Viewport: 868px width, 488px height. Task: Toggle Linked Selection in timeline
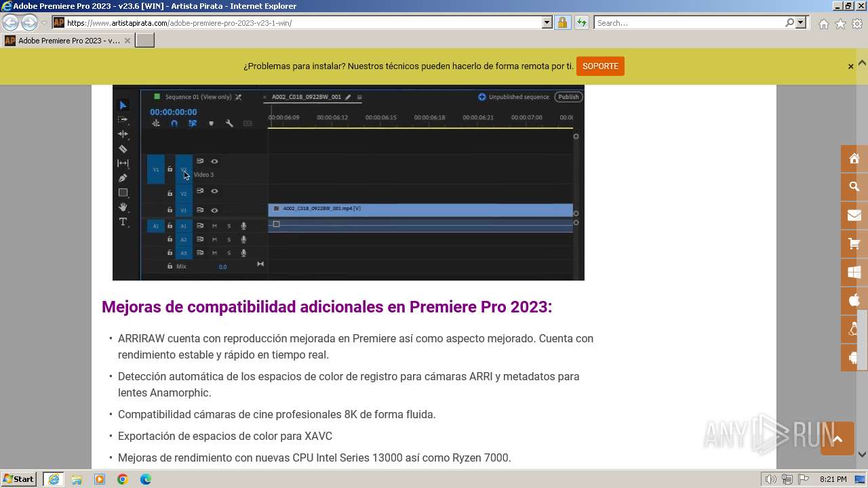pyautogui.click(x=193, y=123)
